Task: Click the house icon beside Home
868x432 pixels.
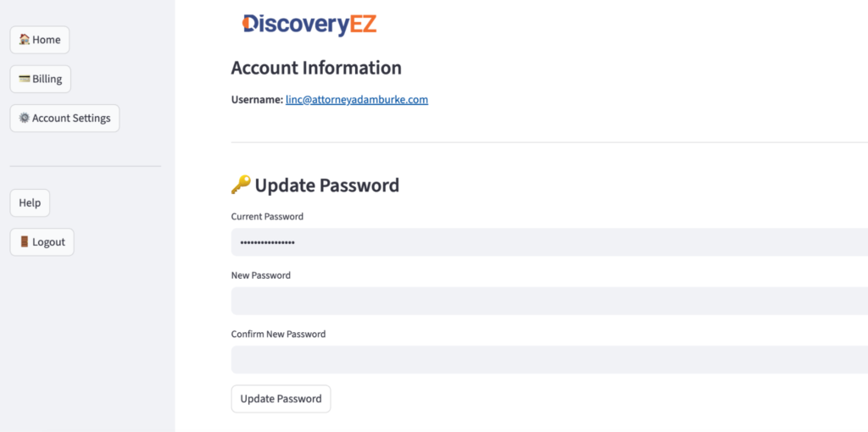Action: (25, 40)
